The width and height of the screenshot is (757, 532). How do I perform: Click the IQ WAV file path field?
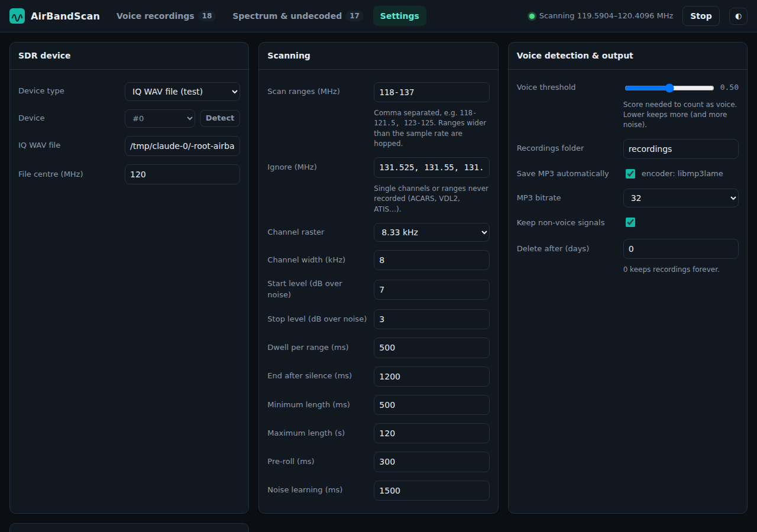pos(182,146)
